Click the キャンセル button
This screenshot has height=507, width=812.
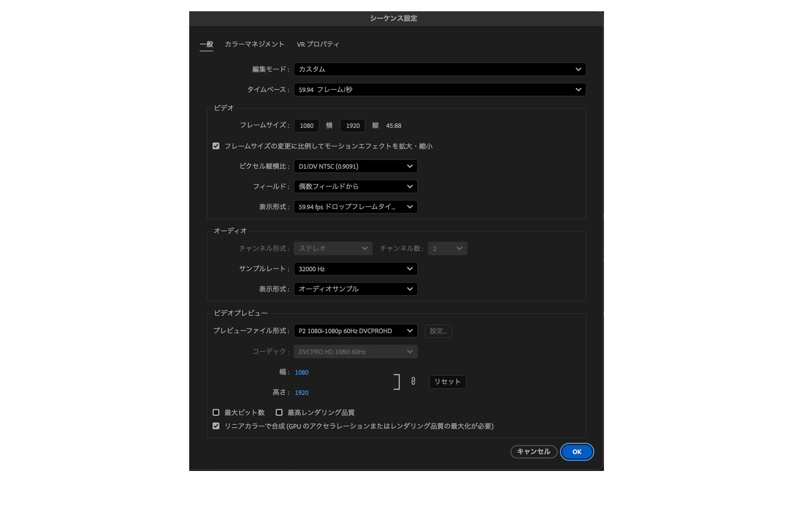click(533, 452)
